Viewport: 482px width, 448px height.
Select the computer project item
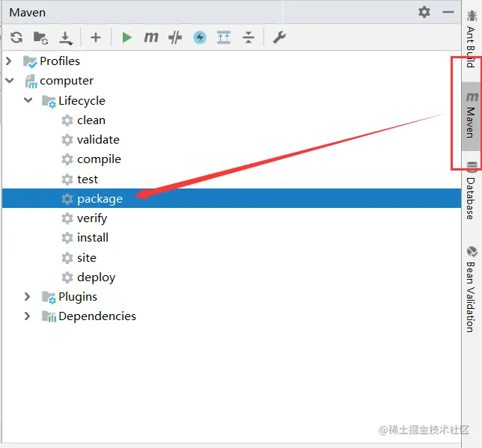coord(67,81)
